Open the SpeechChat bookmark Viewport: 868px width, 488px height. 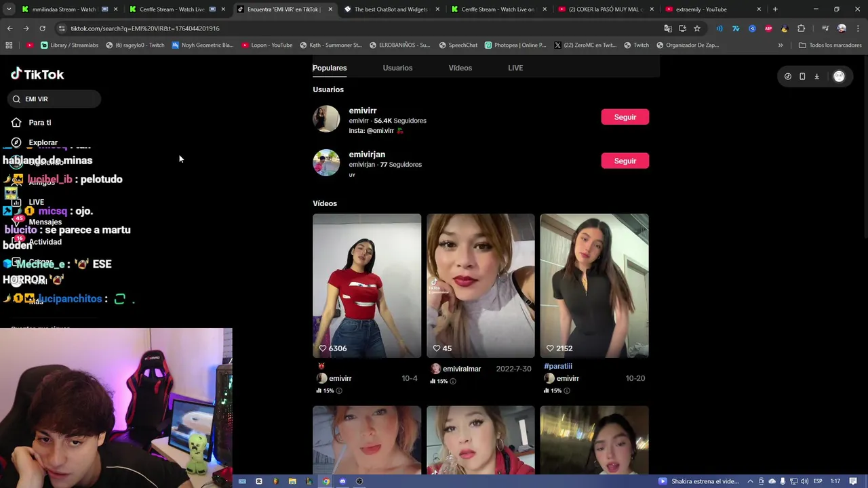click(458, 45)
